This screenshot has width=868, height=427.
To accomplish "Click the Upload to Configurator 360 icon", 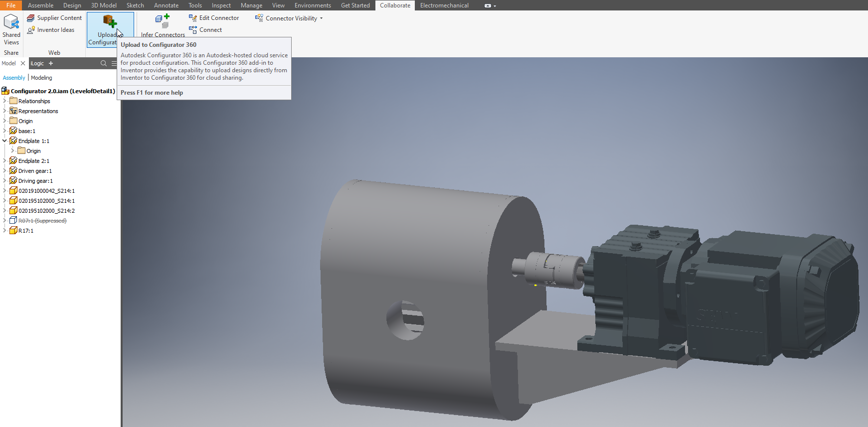I will 110,21.
